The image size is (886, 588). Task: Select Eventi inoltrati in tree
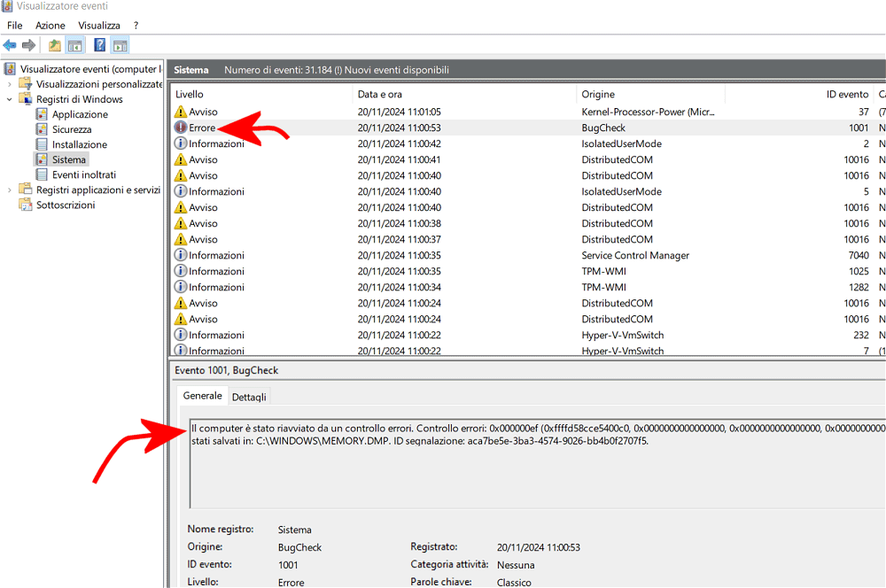tap(84, 174)
